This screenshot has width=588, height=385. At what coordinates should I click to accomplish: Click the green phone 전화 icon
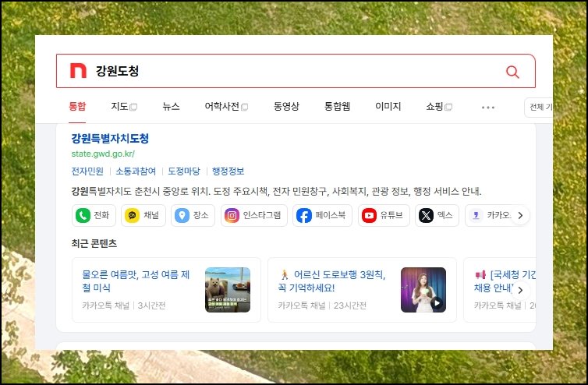click(x=83, y=216)
